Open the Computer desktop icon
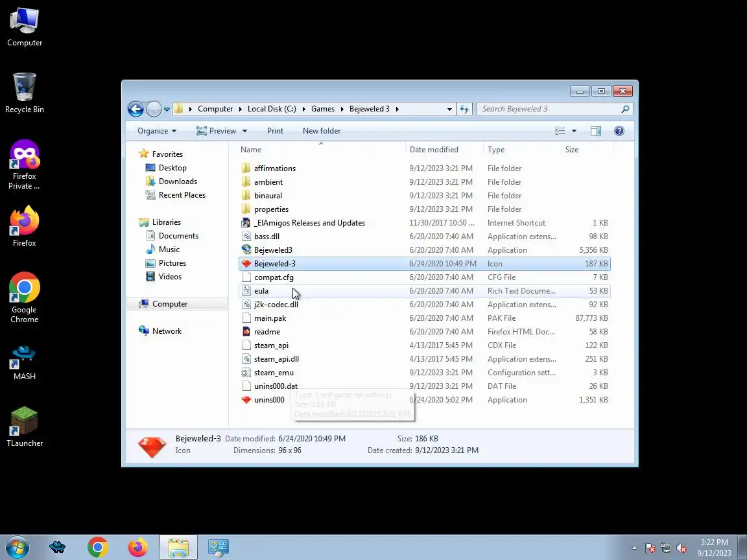747x560 pixels. [x=24, y=27]
